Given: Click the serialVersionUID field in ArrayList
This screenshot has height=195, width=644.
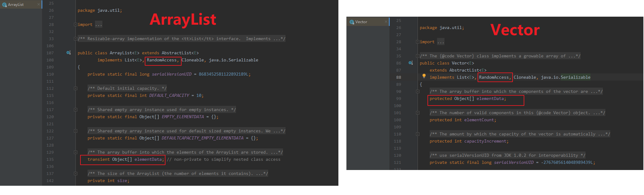Looking at the screenshot, I should 172,74.
